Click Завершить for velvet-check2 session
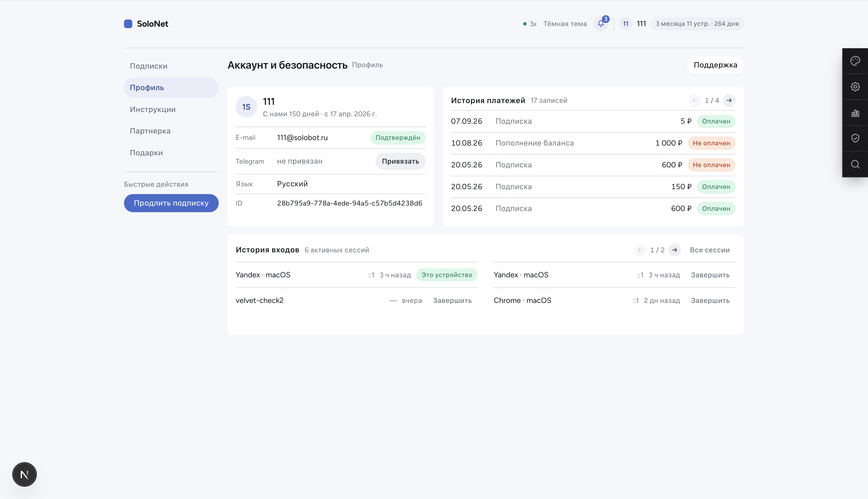The image size is (868, 499). click(x=452, y=300)
